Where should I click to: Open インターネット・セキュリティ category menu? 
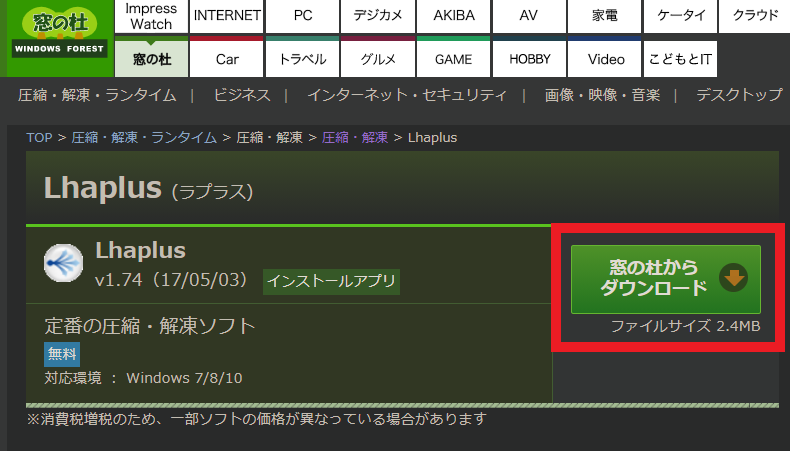[x=407, y=95]
